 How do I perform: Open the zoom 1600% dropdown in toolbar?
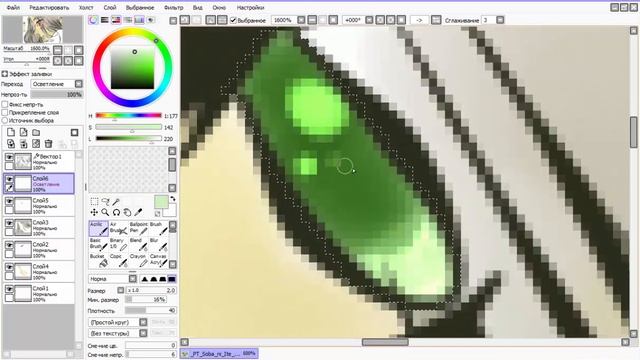pyautogui.click(x=301, y=20)
